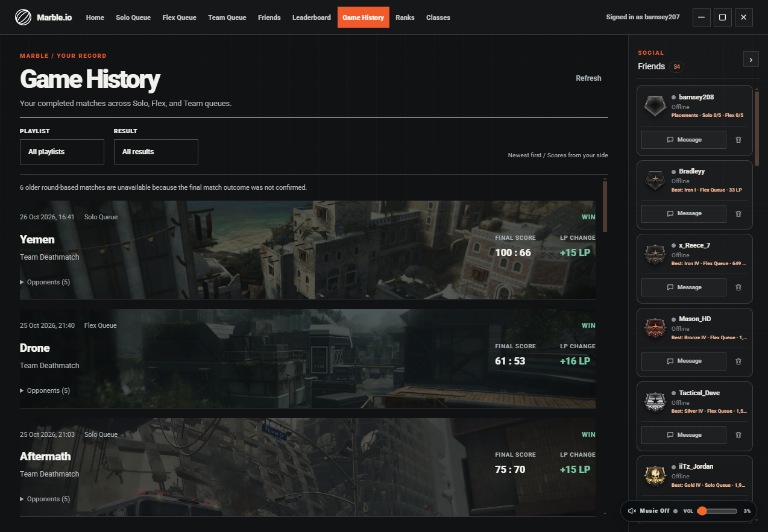Click iiTz_Jordan's friend name
This screenshot has width=768, height=532.
[x=696, y=466]
